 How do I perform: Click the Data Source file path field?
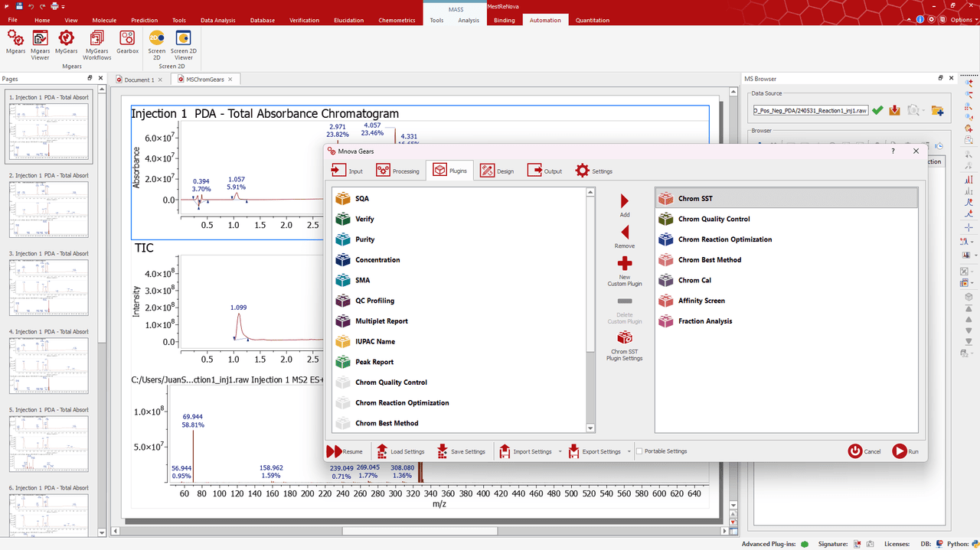tap(810, 110)
